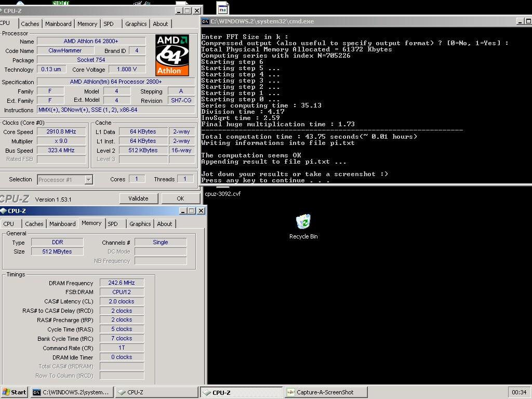Click the OK button in CPU-Z
532x399 pixels.
[180, 198]
